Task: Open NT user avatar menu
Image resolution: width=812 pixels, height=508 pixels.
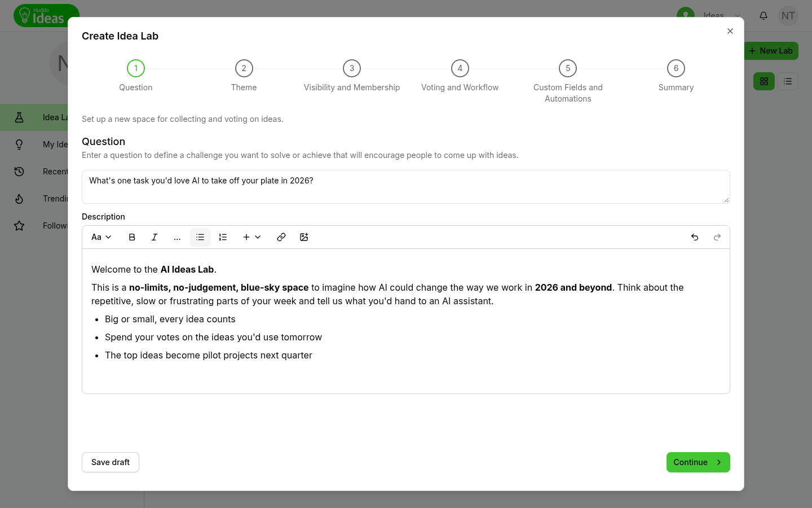Action: [x=788, y=16]
